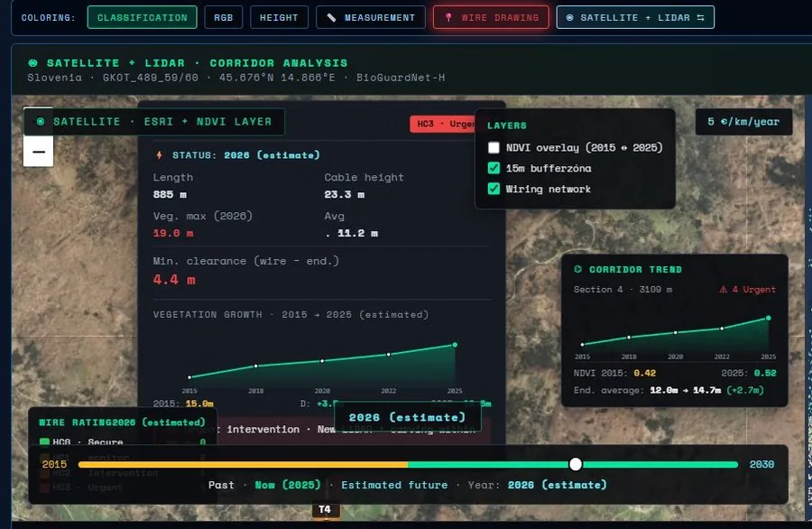Viewport: 812px width, 529px height.
Task: Click NDVI 2015 value 0.42
Action: [x=644, y=373]
